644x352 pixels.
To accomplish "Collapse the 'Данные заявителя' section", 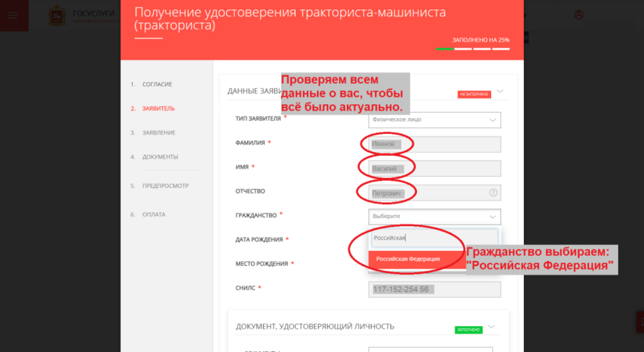I will 499,91.
